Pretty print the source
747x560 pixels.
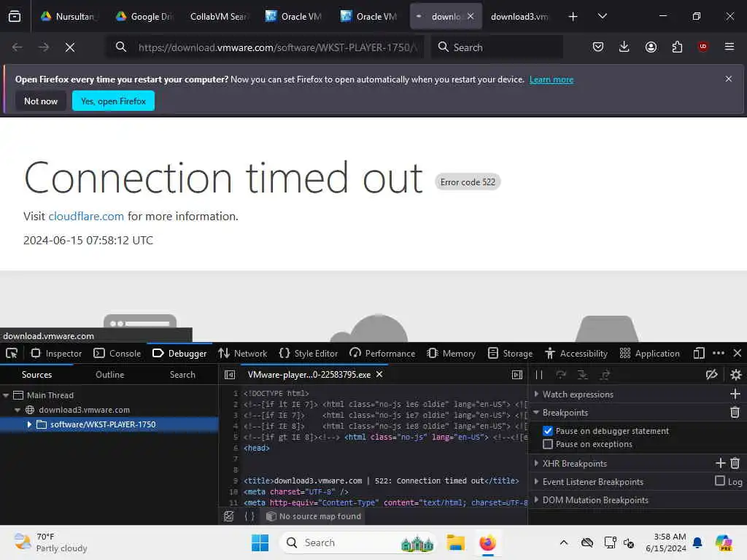coord(249,516)
